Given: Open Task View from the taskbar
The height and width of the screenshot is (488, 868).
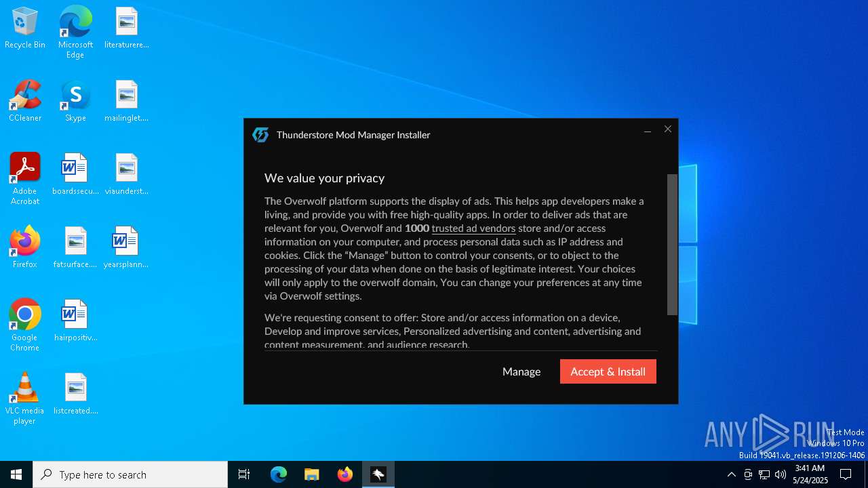Looking at the screenshot, I should point(244,474).
